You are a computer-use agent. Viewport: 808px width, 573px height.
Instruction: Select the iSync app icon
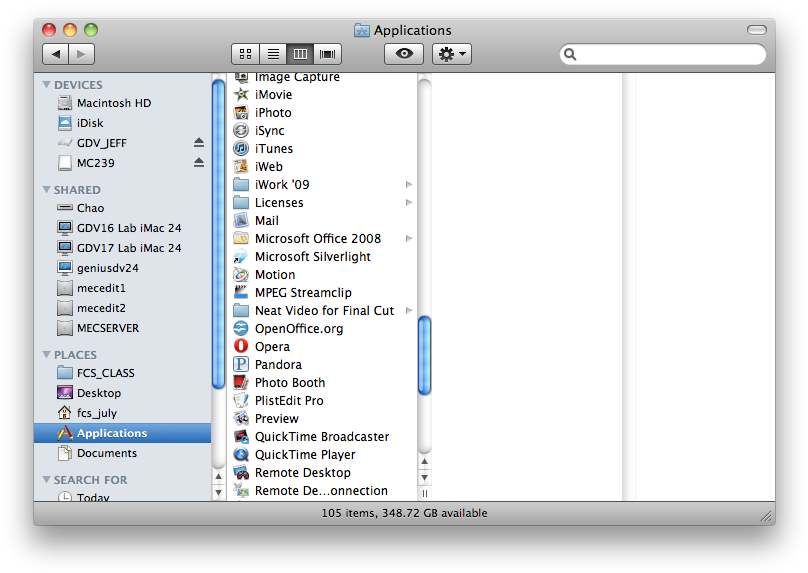pyautogui.click(x=241, y=130)
